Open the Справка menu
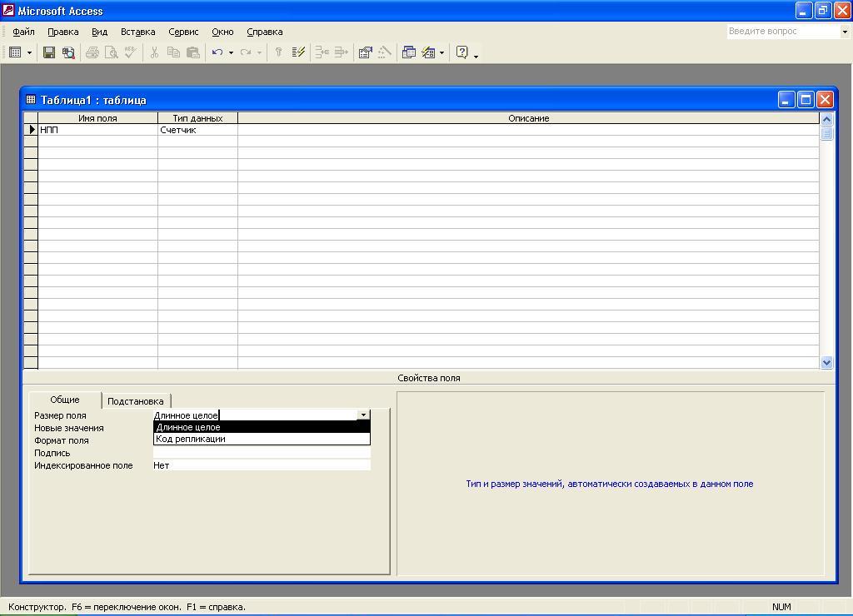The image size is (853, 616). pyautogui.click(x=264, y=32)
